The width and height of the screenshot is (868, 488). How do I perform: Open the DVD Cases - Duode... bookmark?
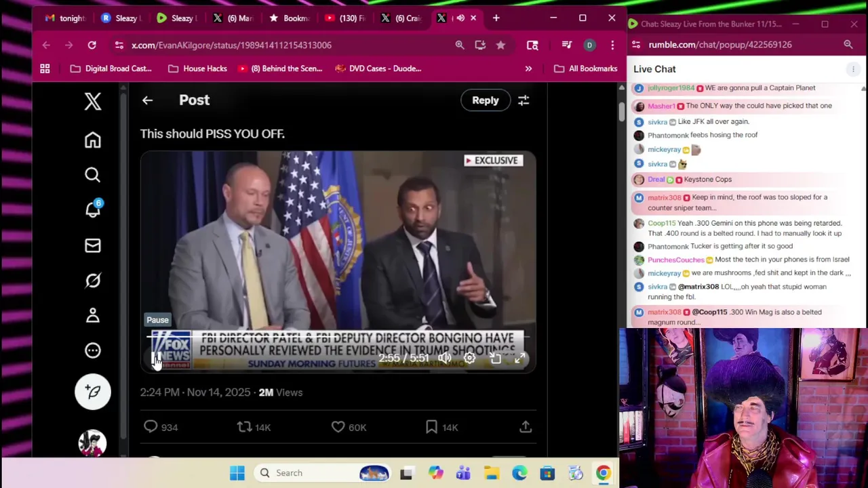click(378, 68)
